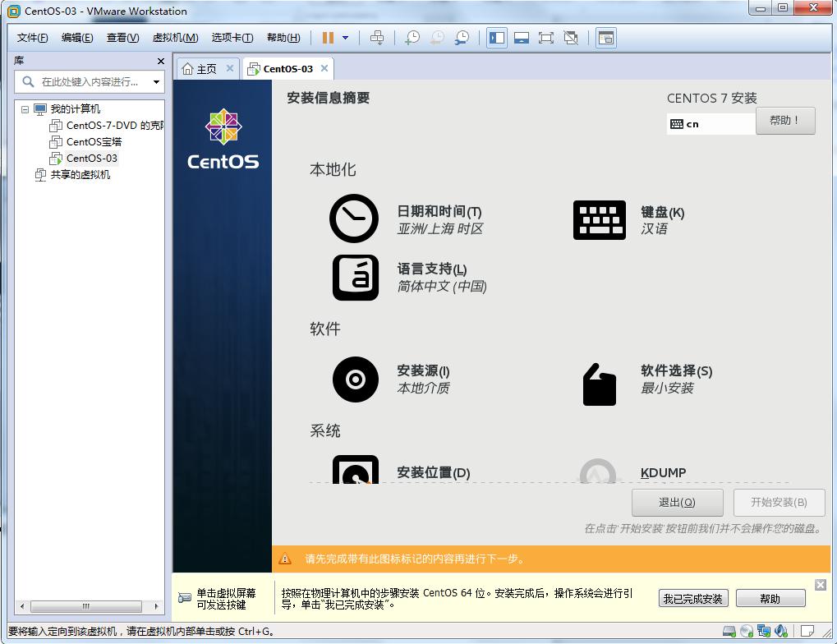
Task: Click the library scrollbar left arrow
Action: (x=22, y=606)
